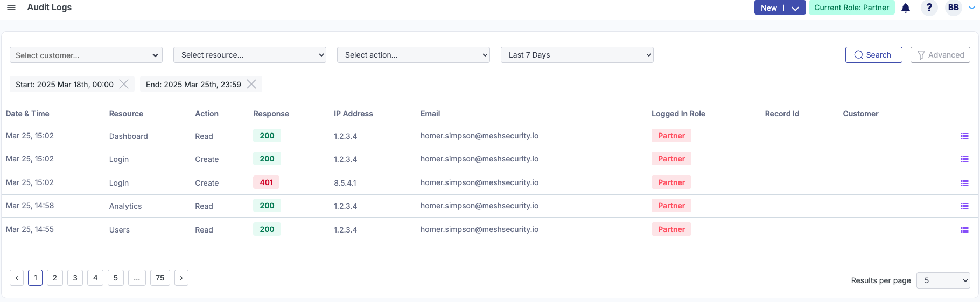Jump to last page 75
This screenshot has height=302, width=980.
click(x=160, y=278)
